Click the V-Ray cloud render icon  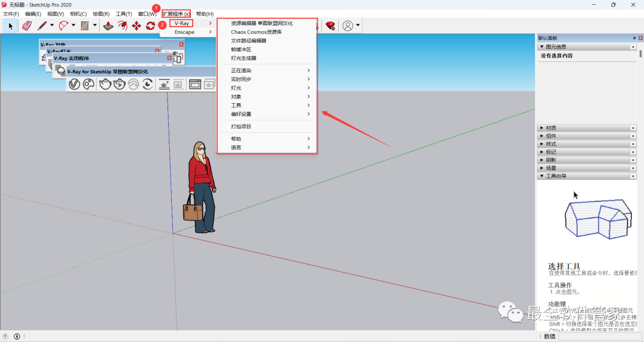coord(134,84)
